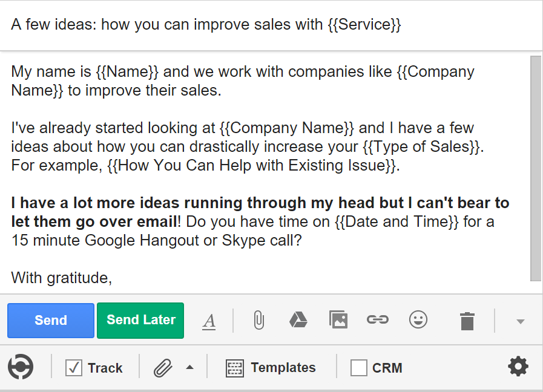Click the bottom bar attachment paperclip icon
Screen dimensions: 543x392
point(162,367)
